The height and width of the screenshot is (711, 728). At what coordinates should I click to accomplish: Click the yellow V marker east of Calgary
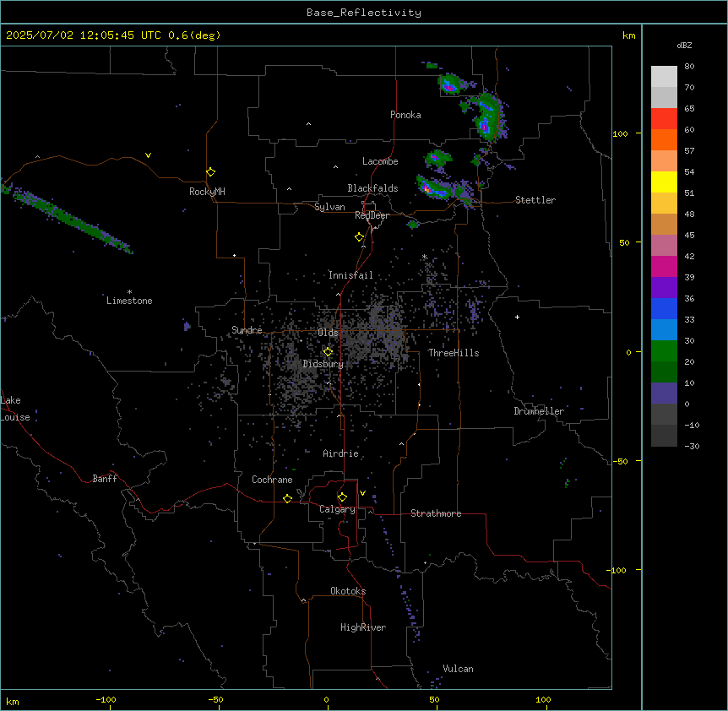[x=362, y=493]
